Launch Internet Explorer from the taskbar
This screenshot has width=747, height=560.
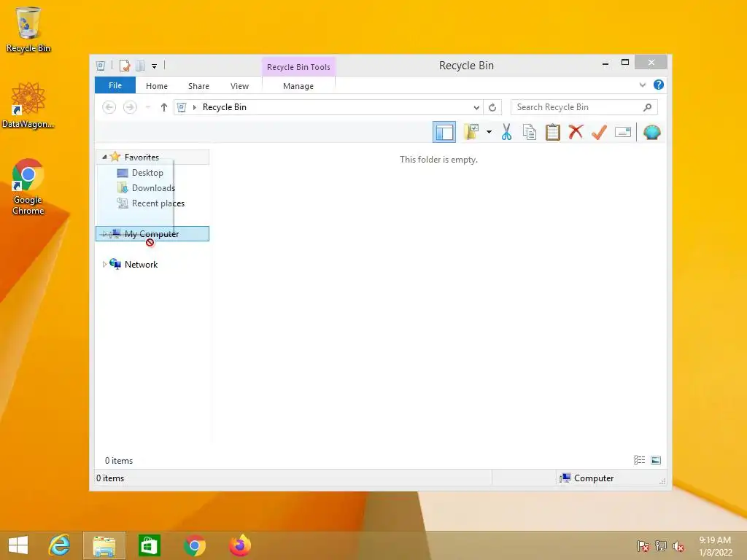(59, 545)
